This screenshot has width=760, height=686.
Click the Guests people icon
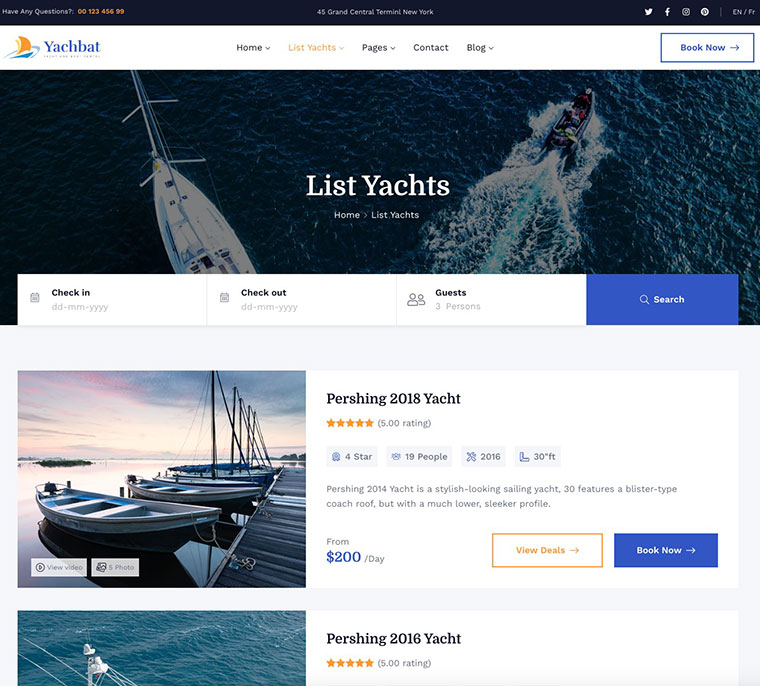(416, 300)
